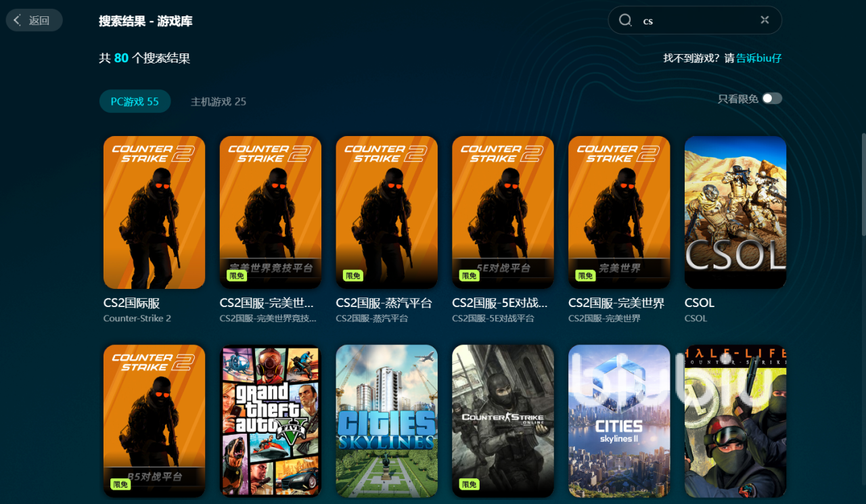
Task: Open the CS2国际服 game cover
Action: coord(154,212)
